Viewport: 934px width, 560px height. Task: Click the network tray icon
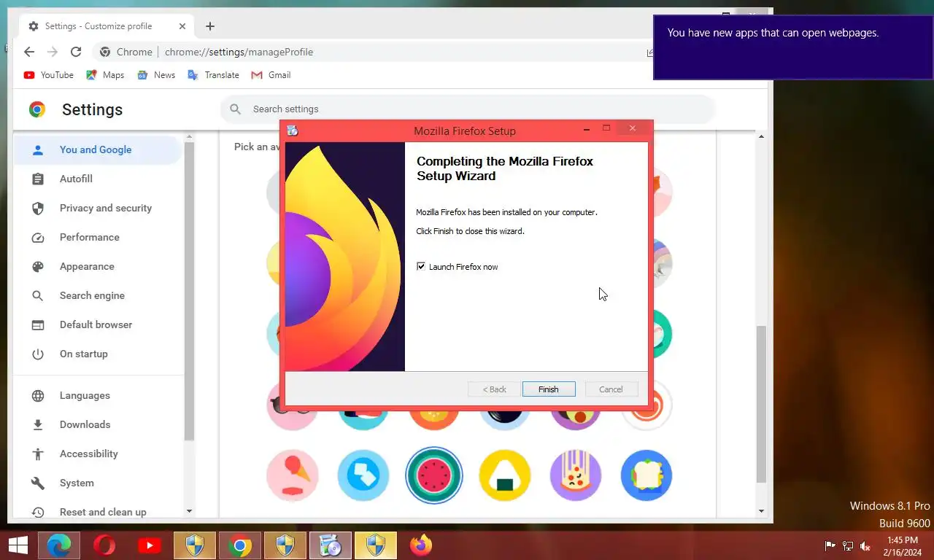tap(848, 546)
